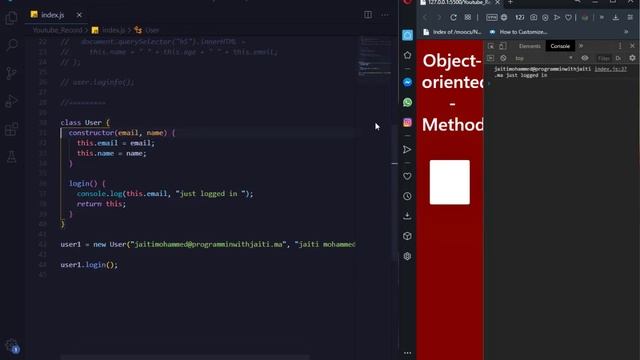Select the 127.0.0.1:5500 browser tab
The image size is (640, 360).
pyautogui.click(x=460, y=2)
